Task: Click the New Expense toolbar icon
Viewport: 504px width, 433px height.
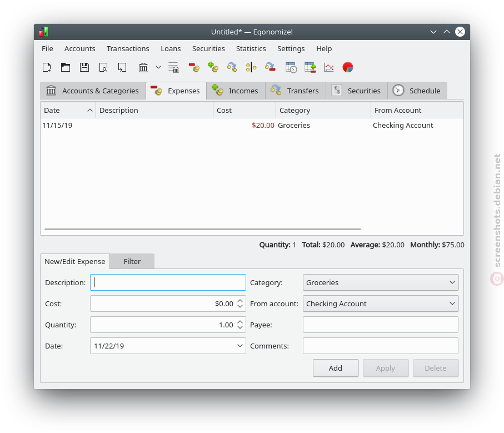Action: (194, 67)
